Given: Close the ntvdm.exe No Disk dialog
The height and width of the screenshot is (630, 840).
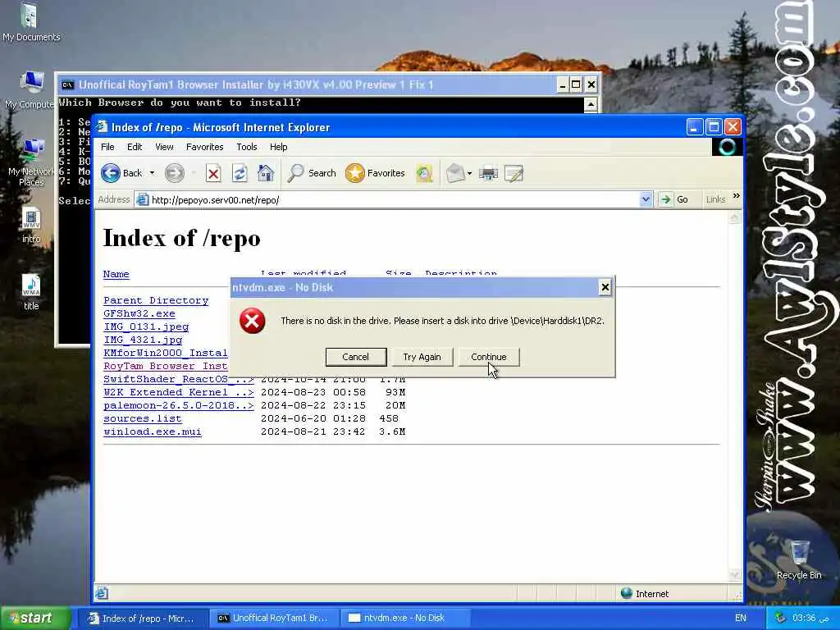Looking at the screenshot, I should tap(605, 288).
